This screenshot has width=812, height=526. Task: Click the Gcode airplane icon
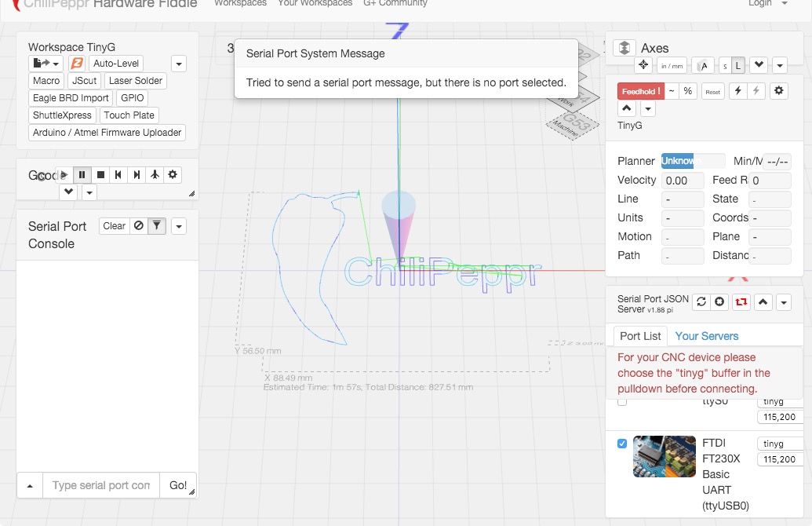(x=155, y=175)
